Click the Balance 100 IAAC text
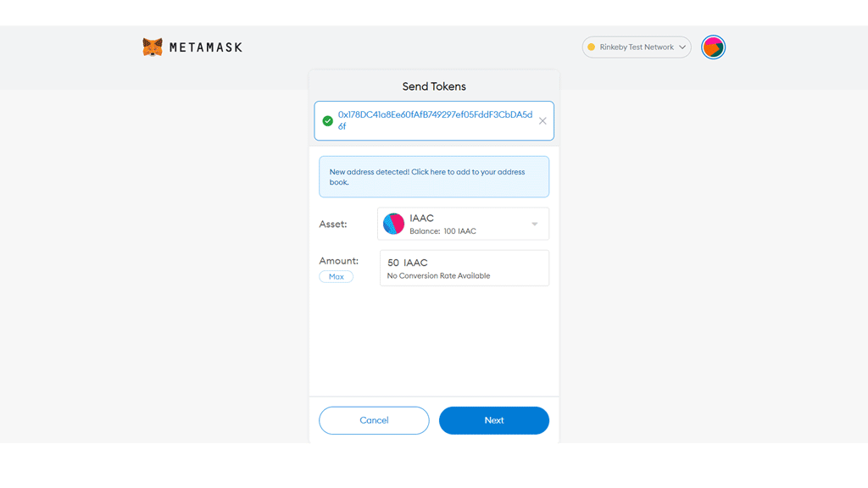The image size is (868, 488). tap(443, 231)
